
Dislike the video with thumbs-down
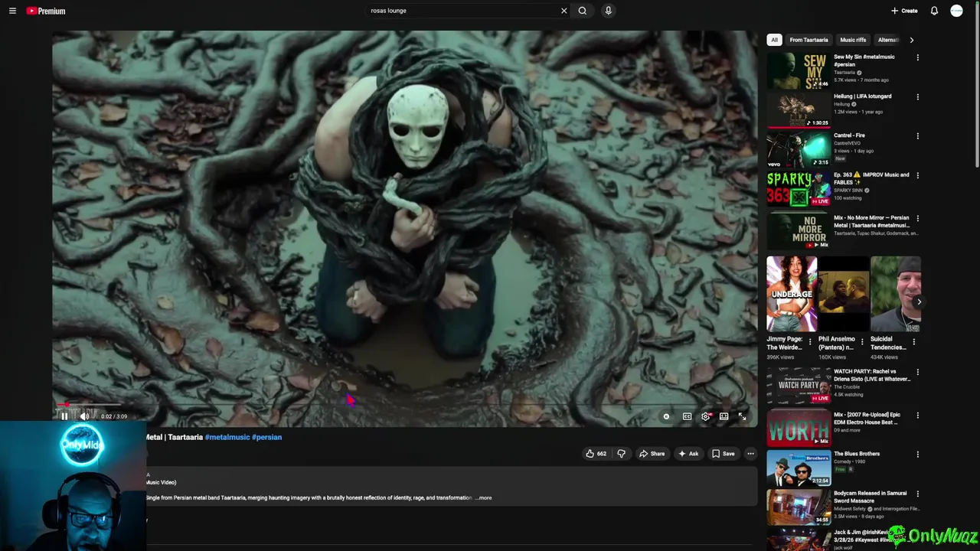(x=621, y=454)
